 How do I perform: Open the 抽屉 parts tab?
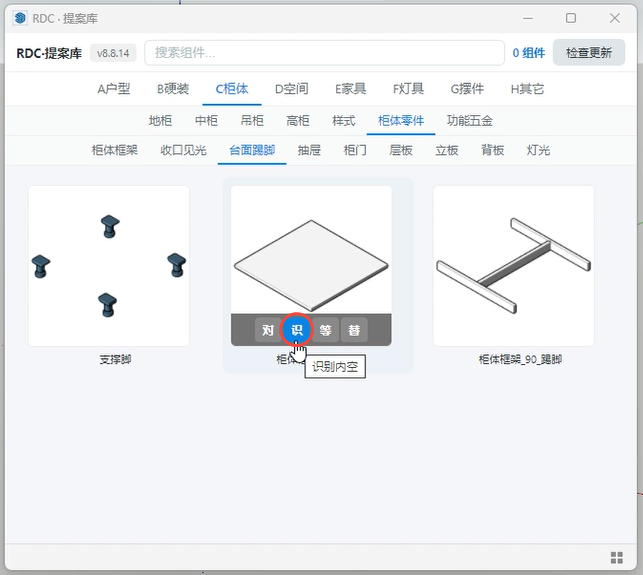309,150
